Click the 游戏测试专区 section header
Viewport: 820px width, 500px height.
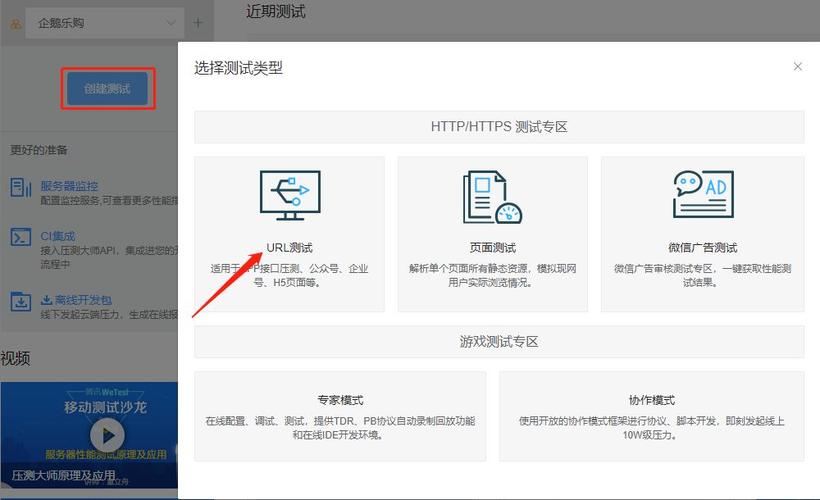coord(499,342)
